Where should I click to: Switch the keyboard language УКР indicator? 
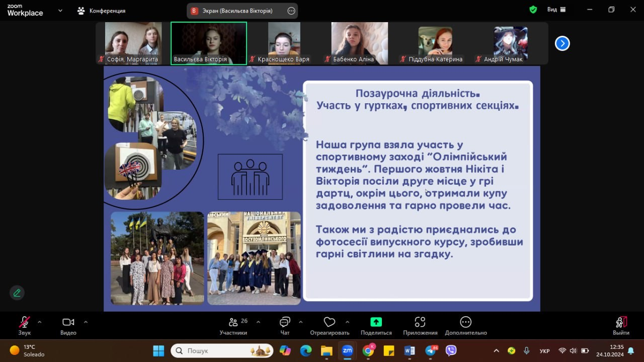coord(544,351)
